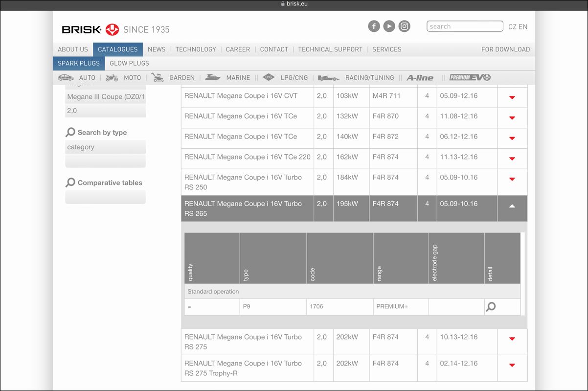588x391 pixels.
Task: Open the A-line category logo
Action: click(420, 77)
